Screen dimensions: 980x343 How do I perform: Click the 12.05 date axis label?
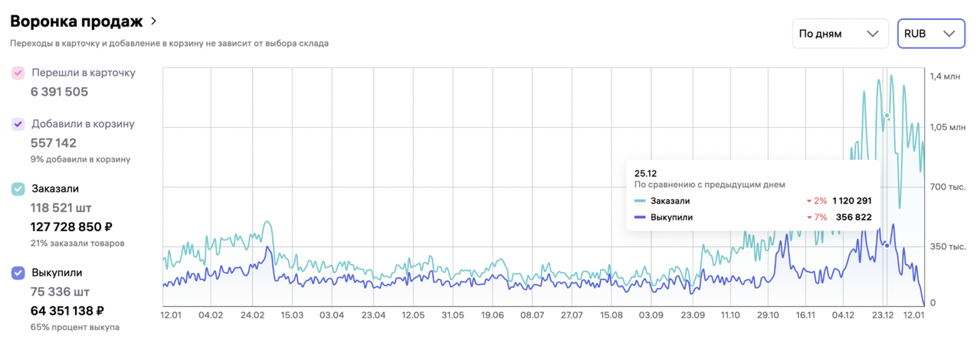413,315
